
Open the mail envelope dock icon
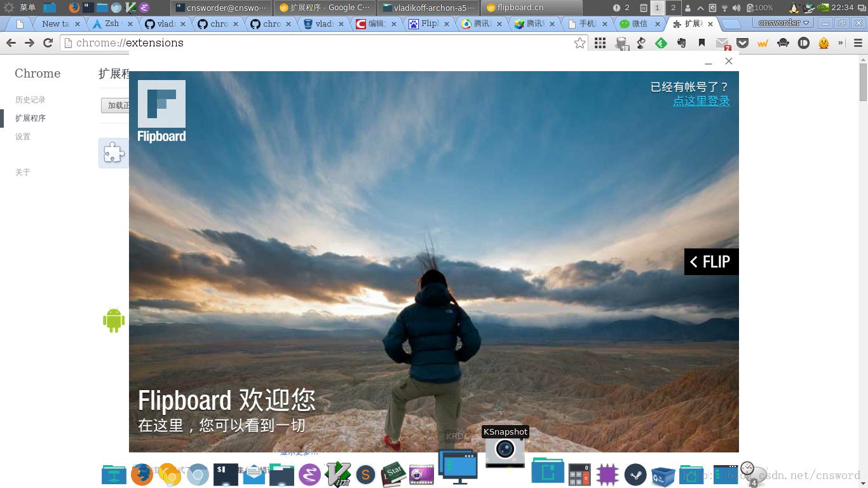pyautogui.click(x=254, y=475)
